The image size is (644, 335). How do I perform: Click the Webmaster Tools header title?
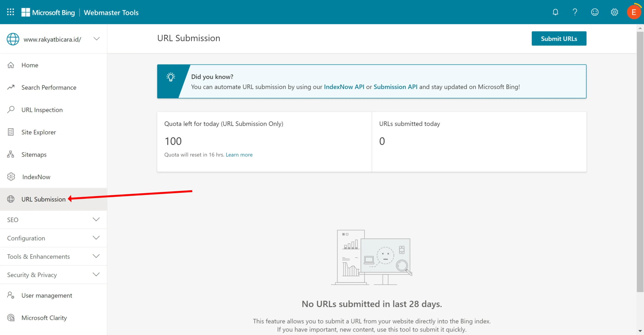[111, 12]
